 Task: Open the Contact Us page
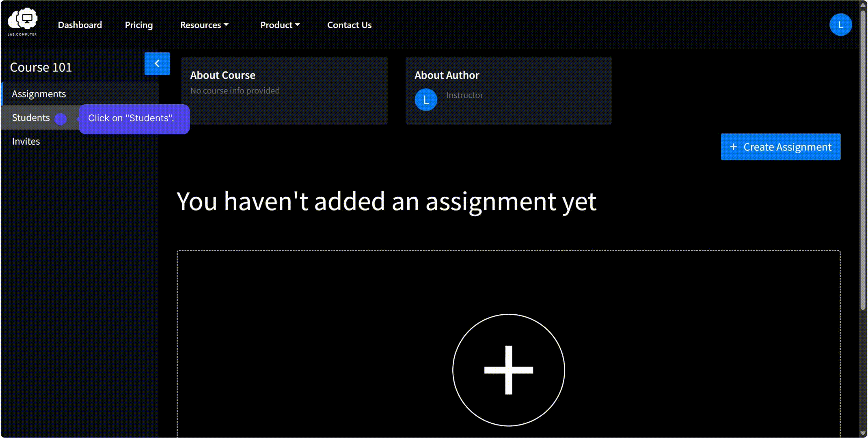350,25
